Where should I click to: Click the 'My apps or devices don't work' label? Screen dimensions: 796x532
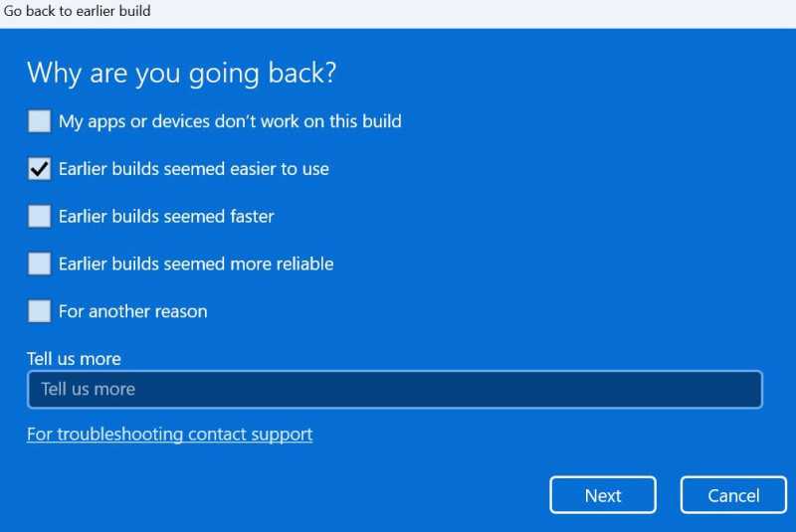(x=230, y=121)
